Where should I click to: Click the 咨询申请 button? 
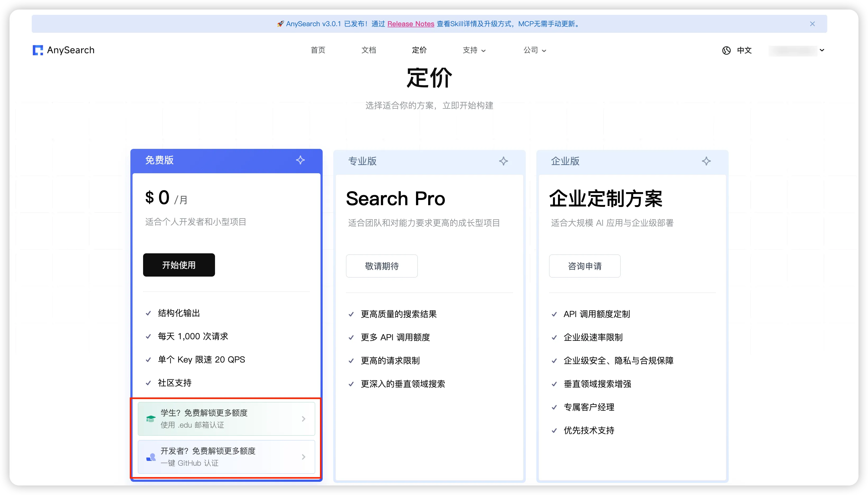tap(585, 266)
